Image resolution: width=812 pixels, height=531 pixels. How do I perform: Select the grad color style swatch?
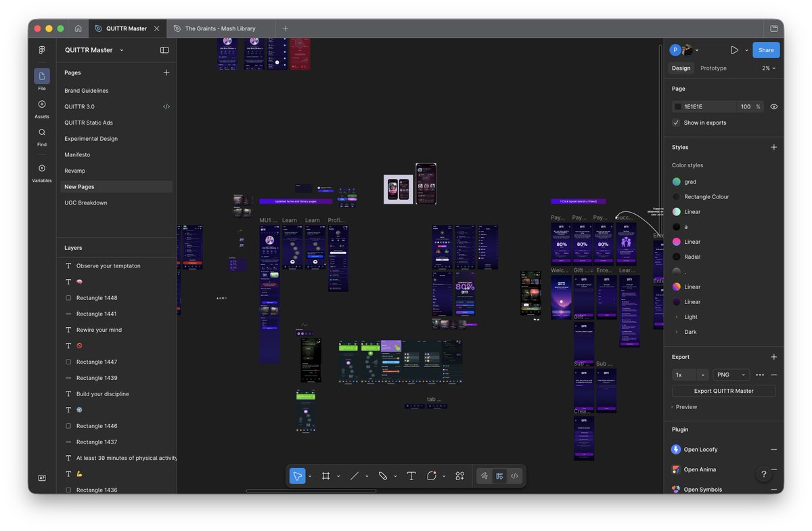tap(677, 182)
